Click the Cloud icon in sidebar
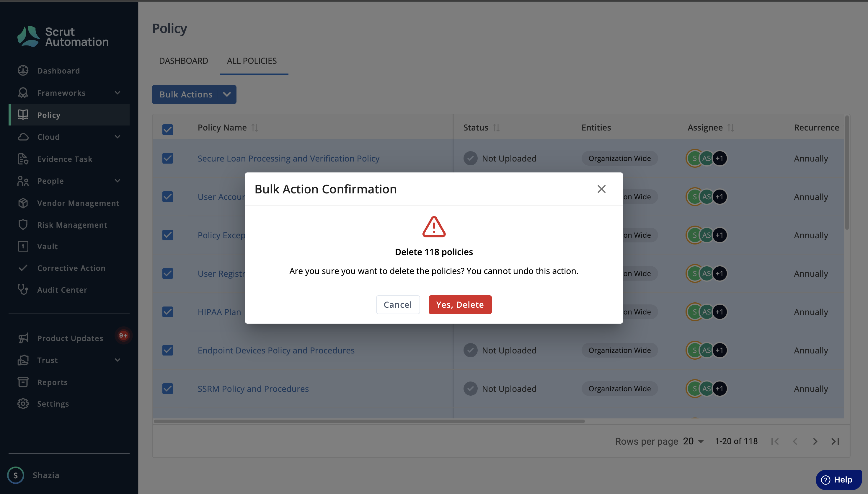This screenshot has width=868, height=494. [x=23, y=137]
